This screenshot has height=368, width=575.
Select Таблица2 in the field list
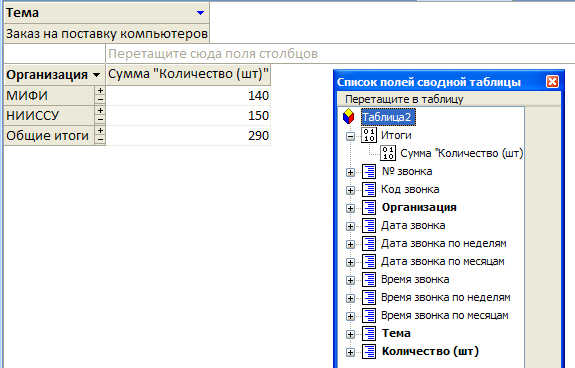click(x=388, y=117)
